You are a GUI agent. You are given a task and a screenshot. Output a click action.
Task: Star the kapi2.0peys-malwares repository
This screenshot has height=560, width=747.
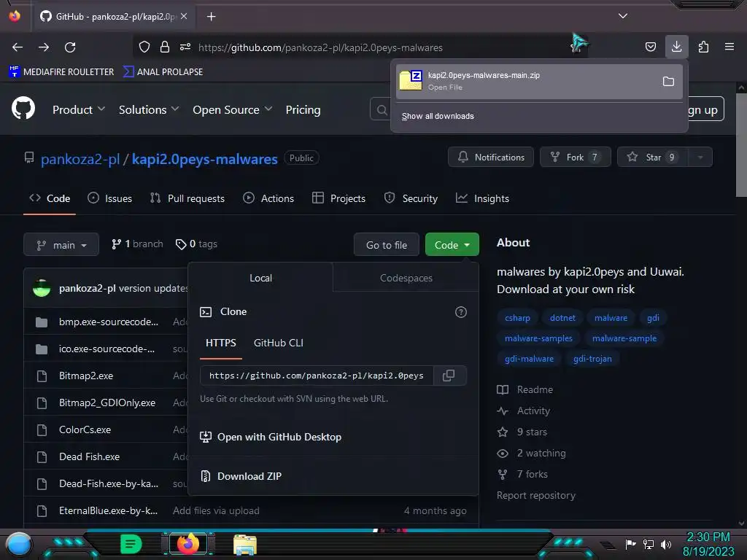click(652, 157)
